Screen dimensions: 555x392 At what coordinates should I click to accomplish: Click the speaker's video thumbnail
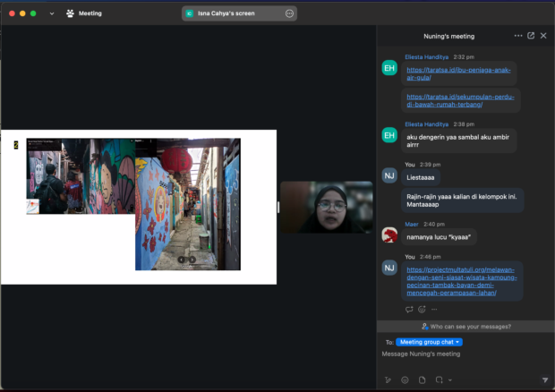coord(326,207)
